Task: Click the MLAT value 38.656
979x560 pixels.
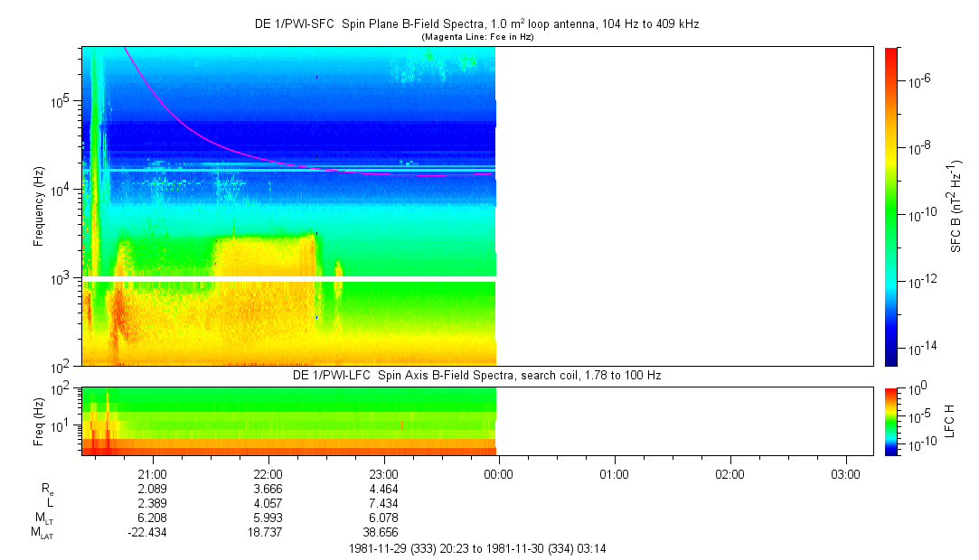Action: click(x=383, y=533)
